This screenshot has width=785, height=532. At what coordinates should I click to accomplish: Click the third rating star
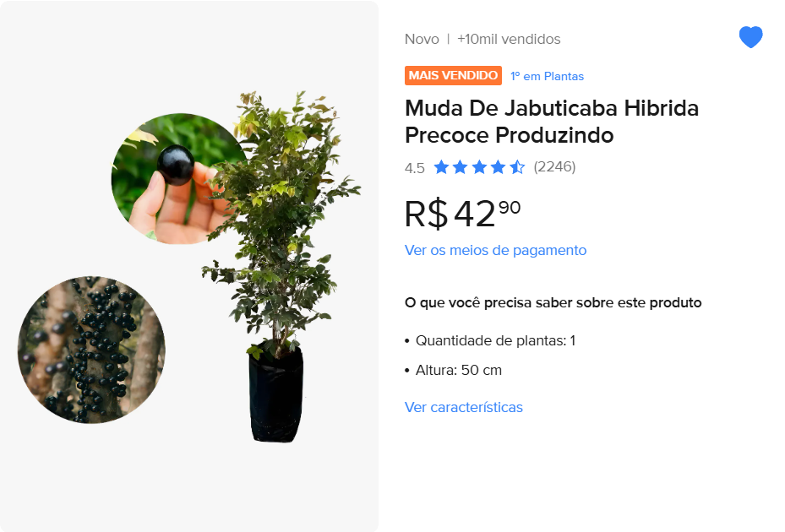tap(479, 166)
